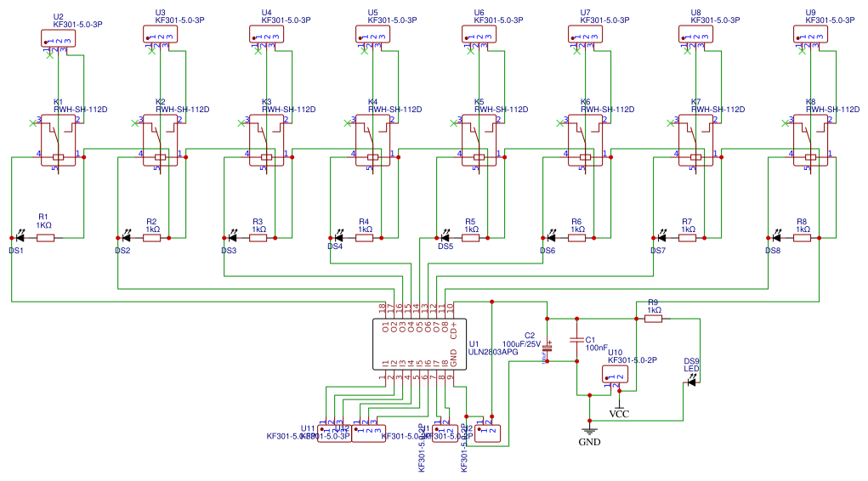Click the R9 1kΩ resistor

[x=653, y=319]
